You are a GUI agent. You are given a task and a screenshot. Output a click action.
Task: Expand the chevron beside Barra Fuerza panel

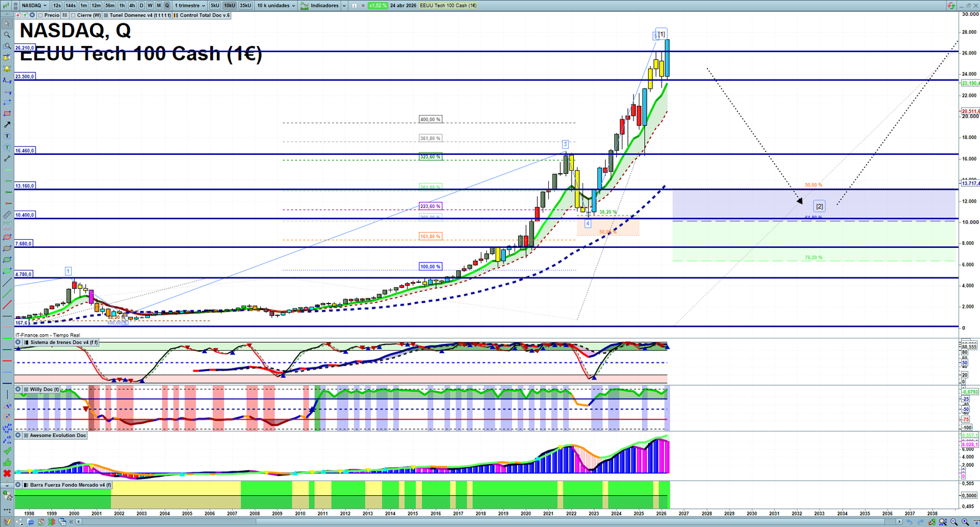point(7,485)
